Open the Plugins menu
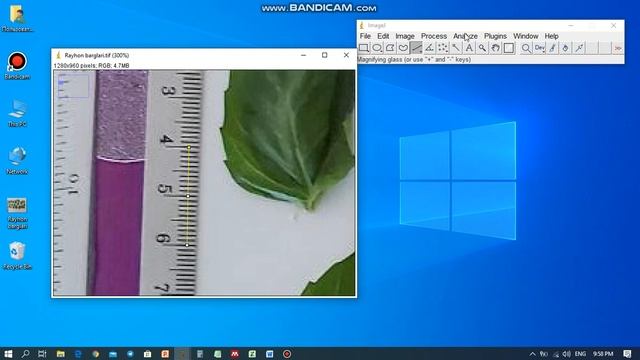 point(495,36)
